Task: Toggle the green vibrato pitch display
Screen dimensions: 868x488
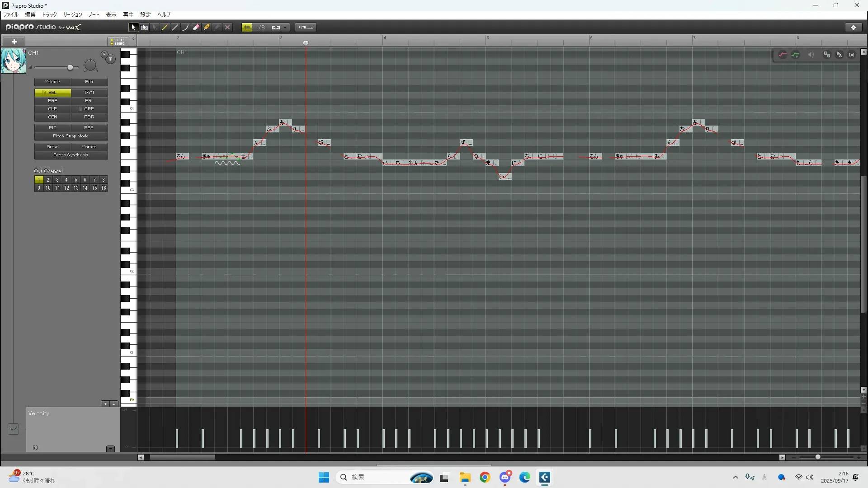Action: click(x=796, y=55)
